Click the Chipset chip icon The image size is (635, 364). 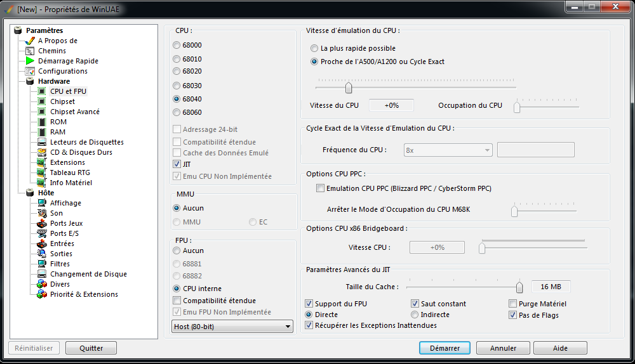coord(42,101)
